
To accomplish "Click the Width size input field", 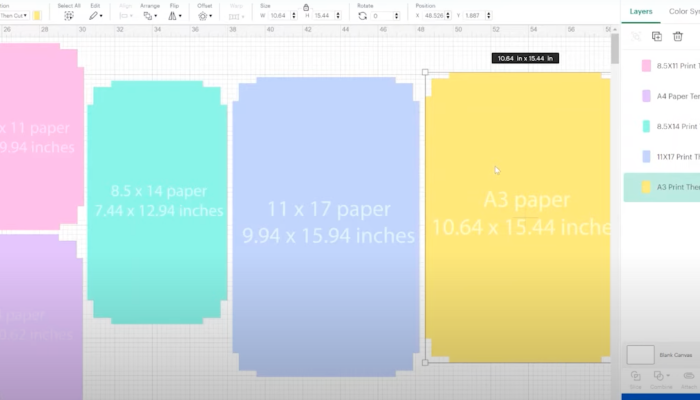I will [x=279, y=16].
